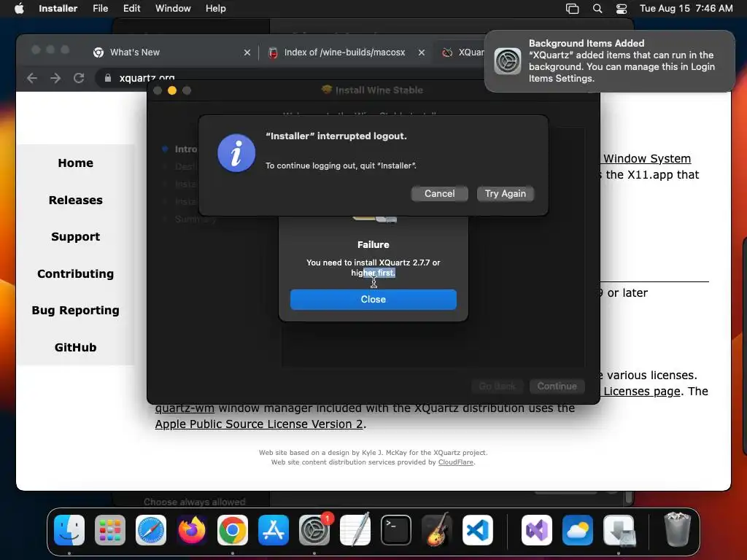The height and width of the screenshot is (560, 747).
Task: Open the GitHub sidebar link
Action: click(75, 348)
